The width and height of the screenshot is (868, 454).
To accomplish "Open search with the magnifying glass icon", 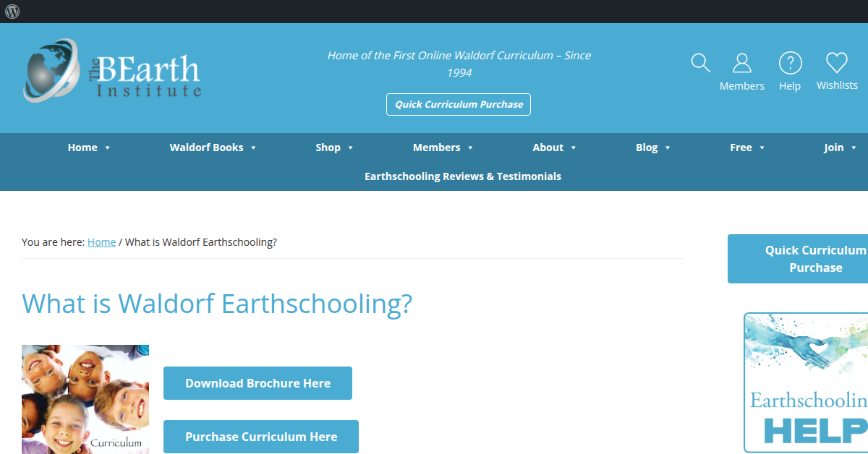I will 700,64.
